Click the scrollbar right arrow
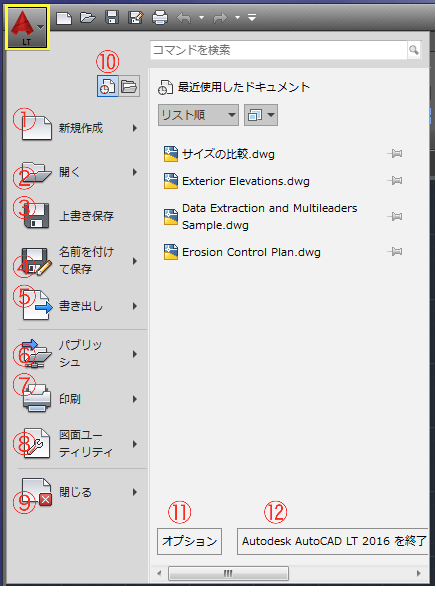 (x=419, y=573)
